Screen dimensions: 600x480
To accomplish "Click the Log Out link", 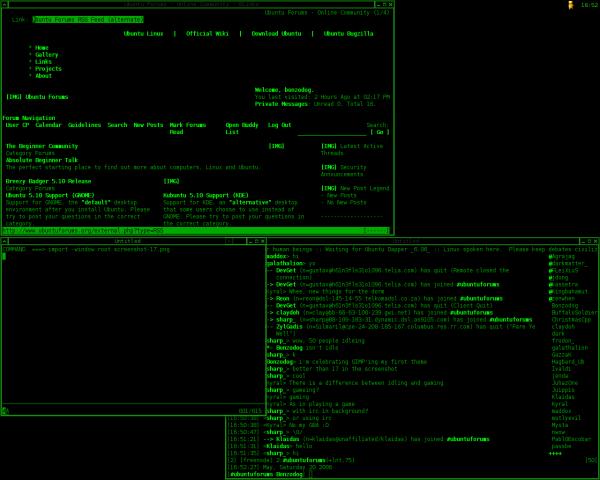I will 279,125.
